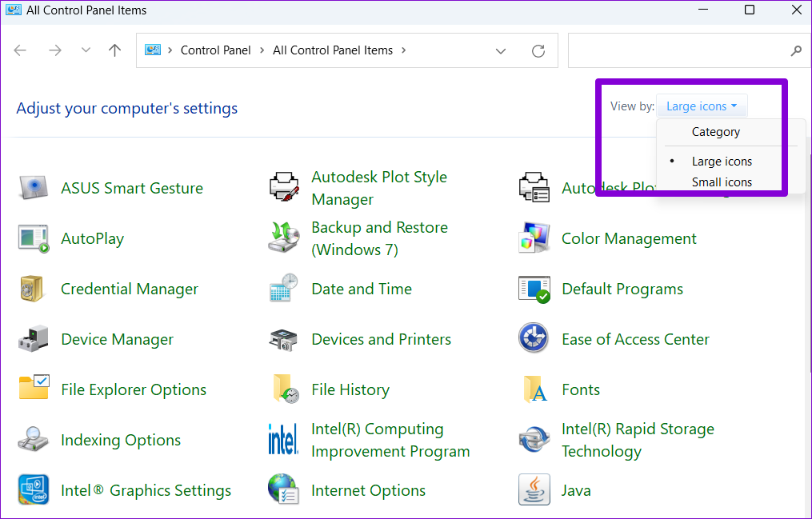Open the Color Management link

pyautogui.click(x=629, y=238)
